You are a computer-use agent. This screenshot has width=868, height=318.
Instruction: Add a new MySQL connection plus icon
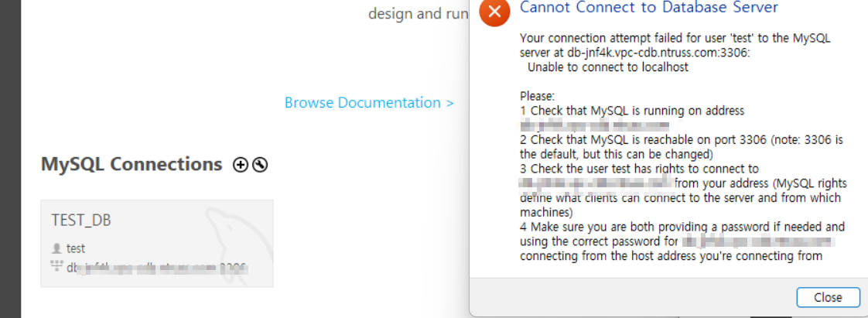(x=241, y=165)
